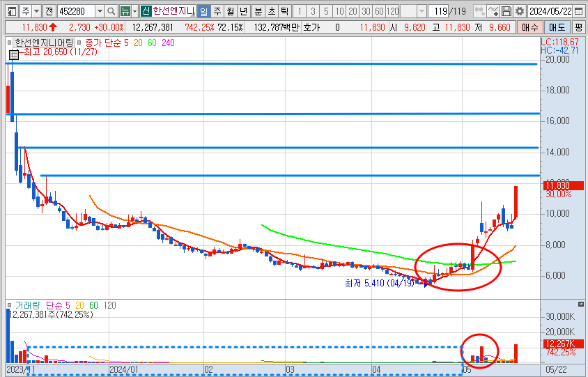Click the date field 2024/05/22
Image resolution: width=588 pixels, height=377 pixels.
tap(550, 11)
